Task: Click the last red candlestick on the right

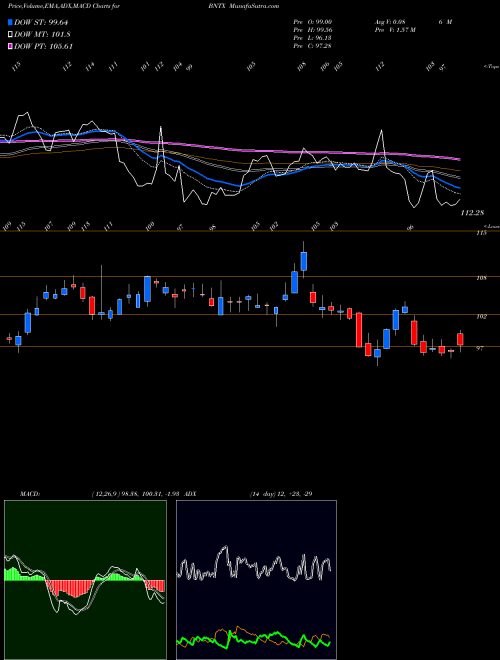Action: 460,339
